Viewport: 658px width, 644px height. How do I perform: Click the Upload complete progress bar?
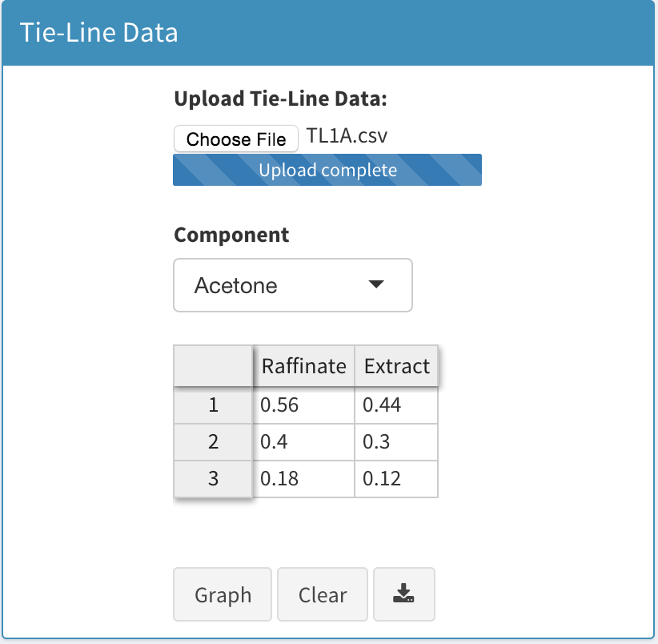coord(327,170)
